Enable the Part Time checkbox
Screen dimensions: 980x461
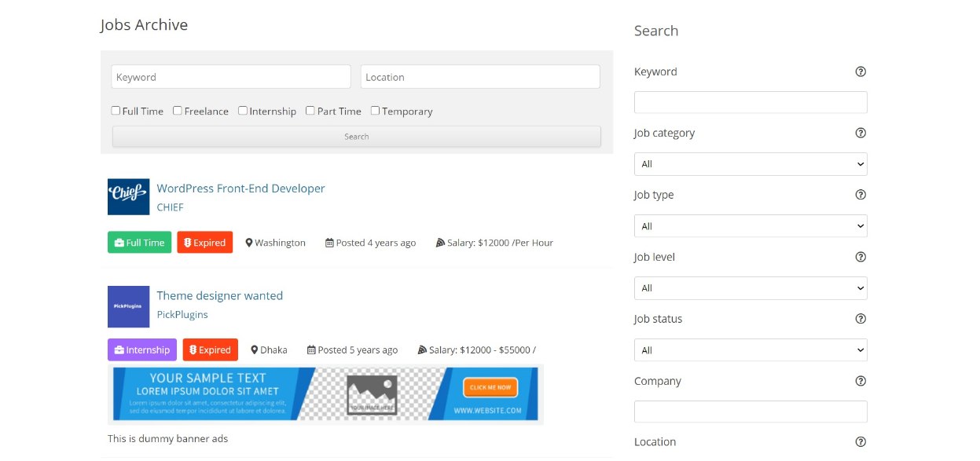310,111
